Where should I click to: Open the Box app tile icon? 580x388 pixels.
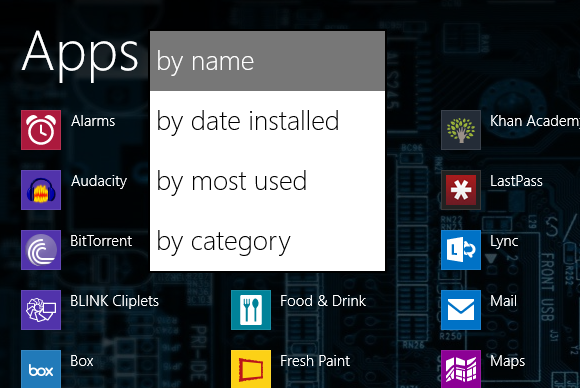41,369
